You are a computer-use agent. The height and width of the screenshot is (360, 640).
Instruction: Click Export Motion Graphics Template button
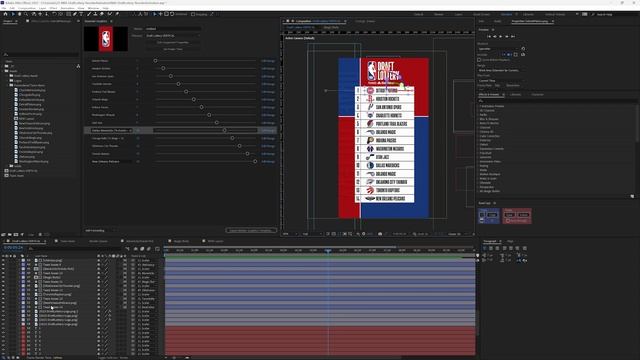click(x=251, y=230)
